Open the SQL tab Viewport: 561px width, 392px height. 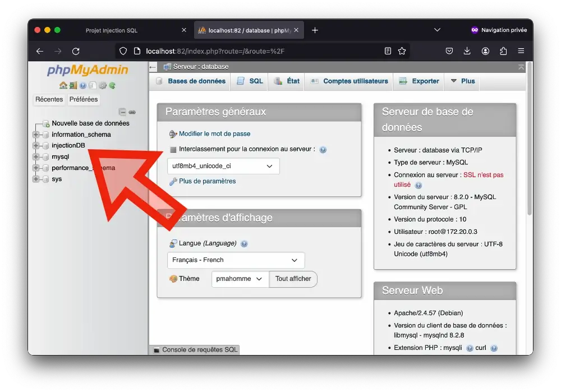tap(250, 81)
